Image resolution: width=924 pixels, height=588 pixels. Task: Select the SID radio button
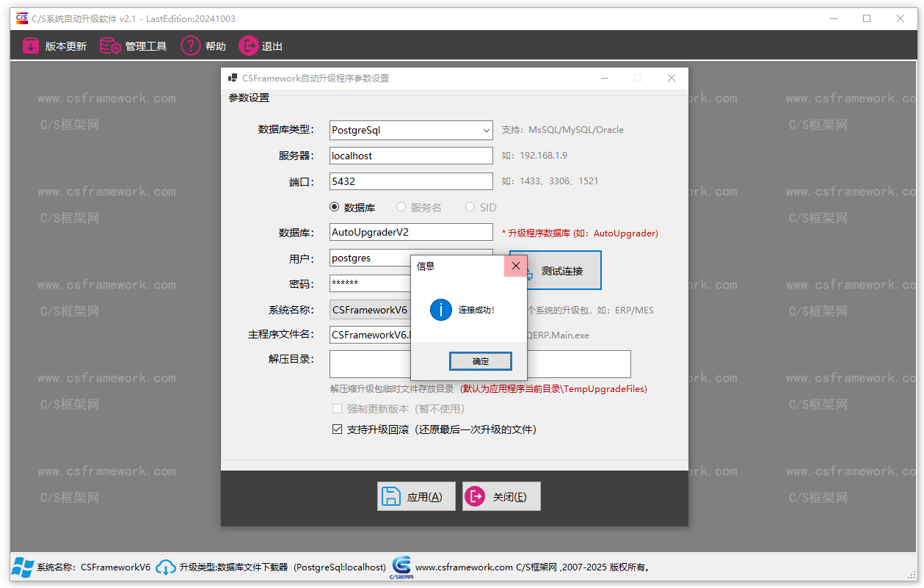(469, 207)
